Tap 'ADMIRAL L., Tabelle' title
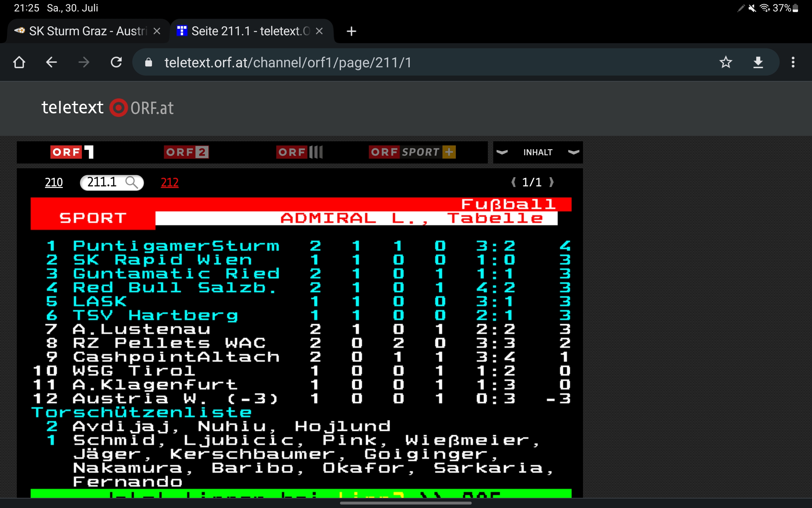 pyautogui.click(x=412, y=218)
